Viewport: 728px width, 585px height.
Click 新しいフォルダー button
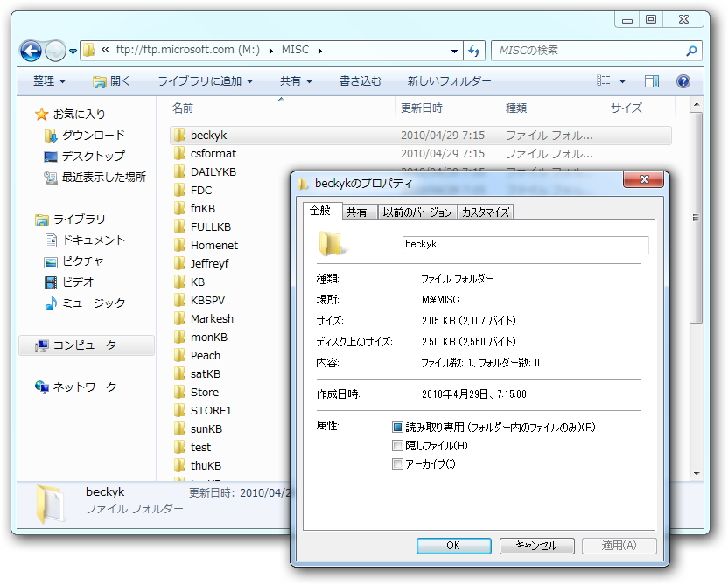pyautogui.click(x=449, y=81)
